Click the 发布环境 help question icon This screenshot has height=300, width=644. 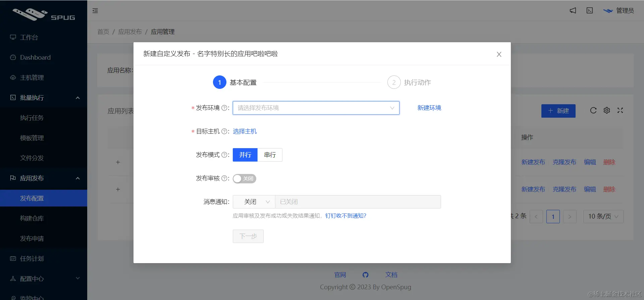tap(224, 108)
